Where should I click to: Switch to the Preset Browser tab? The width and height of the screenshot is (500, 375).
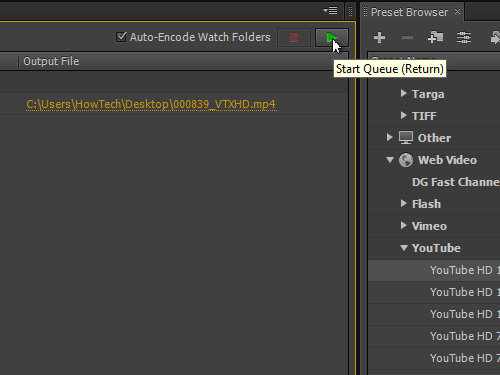(x=409, y=12)
